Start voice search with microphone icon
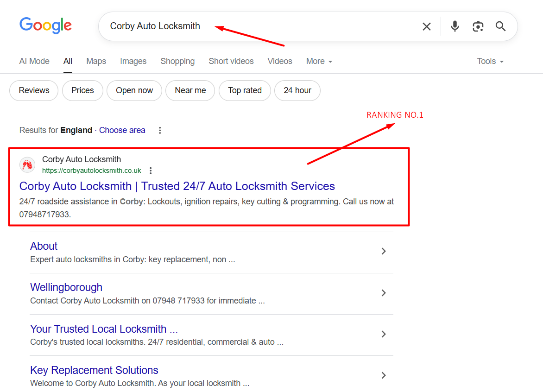 pos(455,26)
